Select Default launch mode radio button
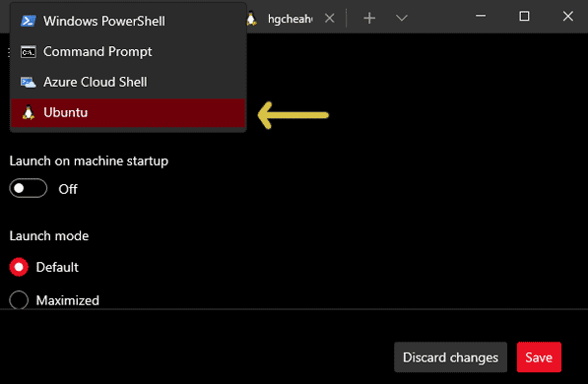This screenshot has height=384, width=588. pos(19,267)
